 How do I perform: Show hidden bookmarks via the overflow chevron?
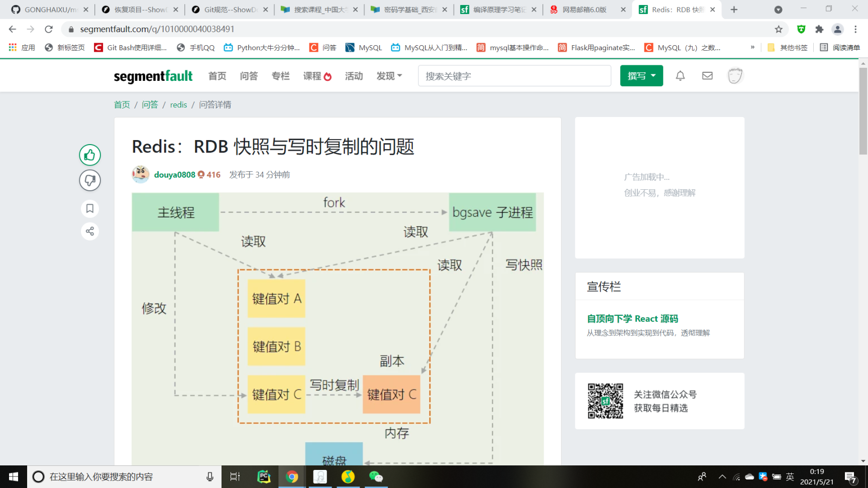click(752, 48)
